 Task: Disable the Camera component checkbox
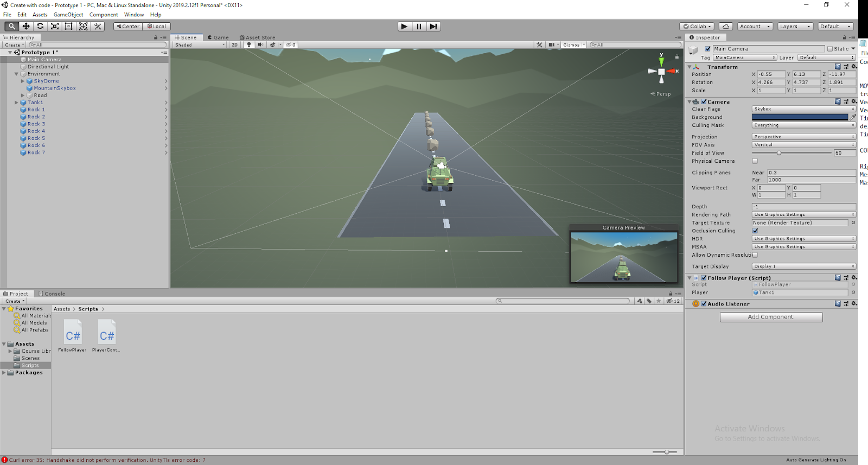point(704,101)
